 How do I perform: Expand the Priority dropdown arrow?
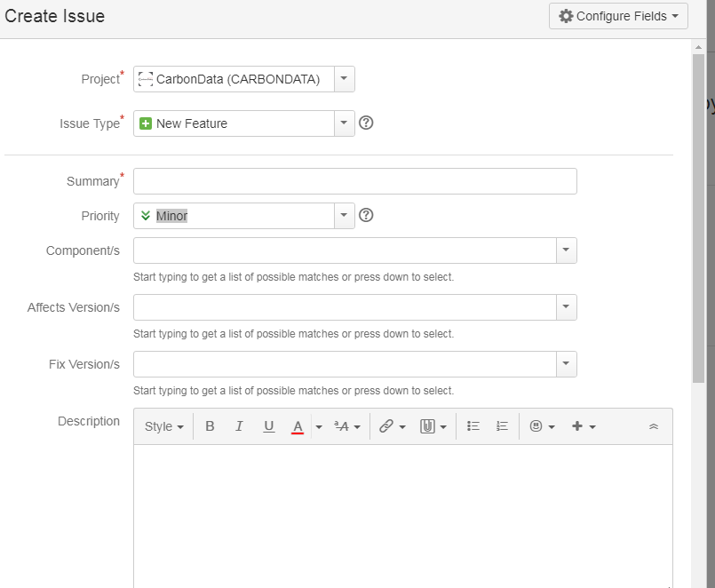(345, 216)
